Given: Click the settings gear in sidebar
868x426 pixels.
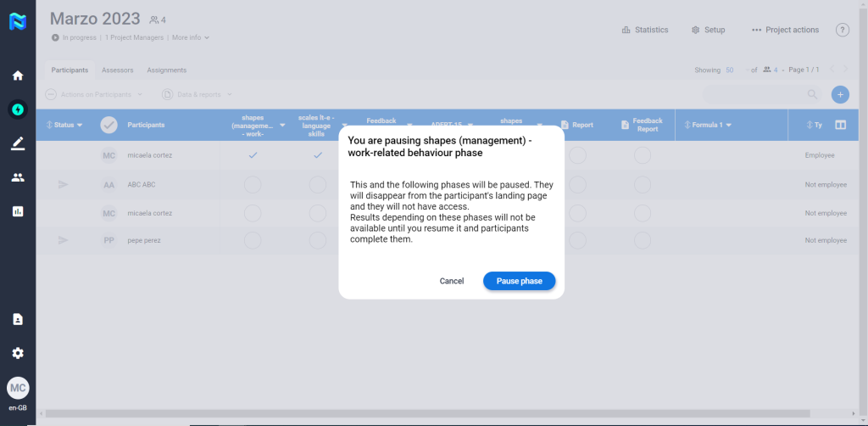Looking at the screenshot, I should point(18,353).
